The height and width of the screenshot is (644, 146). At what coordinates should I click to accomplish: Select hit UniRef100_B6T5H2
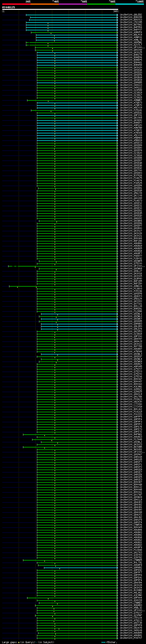131,25
